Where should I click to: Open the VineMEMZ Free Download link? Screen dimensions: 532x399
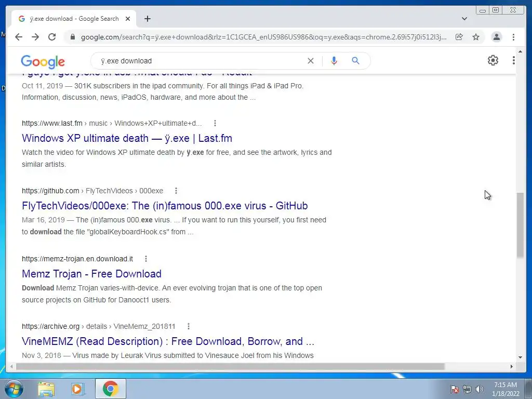[168, 341]
